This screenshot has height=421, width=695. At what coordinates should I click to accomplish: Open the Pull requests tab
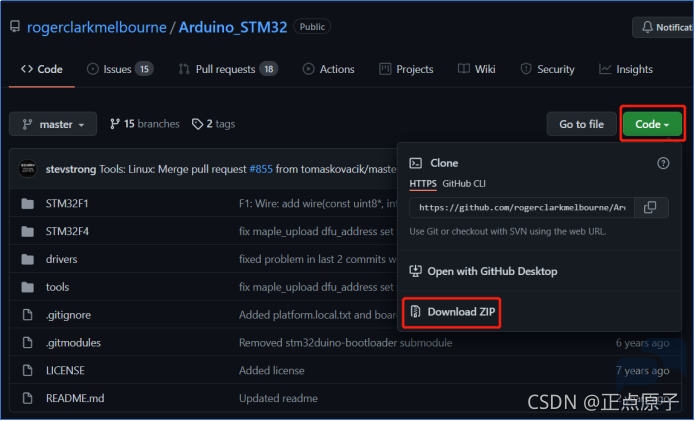pyautogui.click(x=228, y=70)
